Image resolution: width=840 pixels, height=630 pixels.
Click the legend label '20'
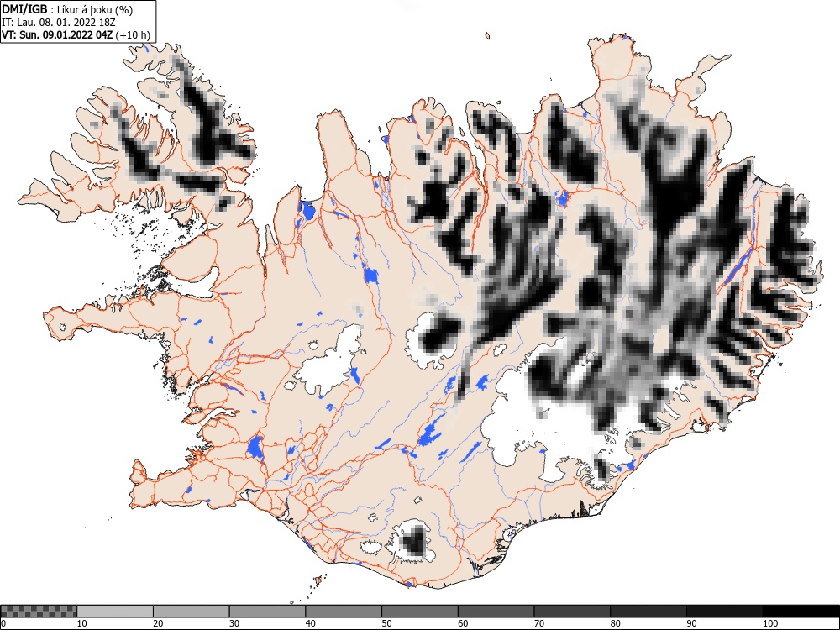click(x=158, y=623)
